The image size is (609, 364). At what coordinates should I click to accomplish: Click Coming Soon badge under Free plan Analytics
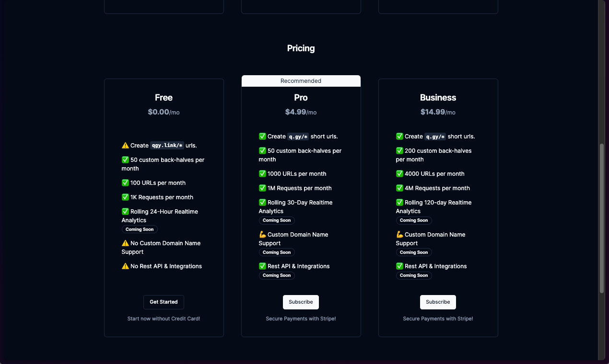140,229
